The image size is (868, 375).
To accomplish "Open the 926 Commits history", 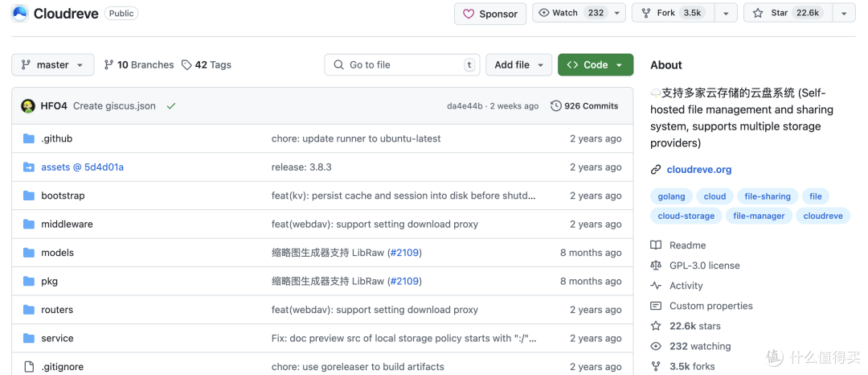I will pos(584,105).
